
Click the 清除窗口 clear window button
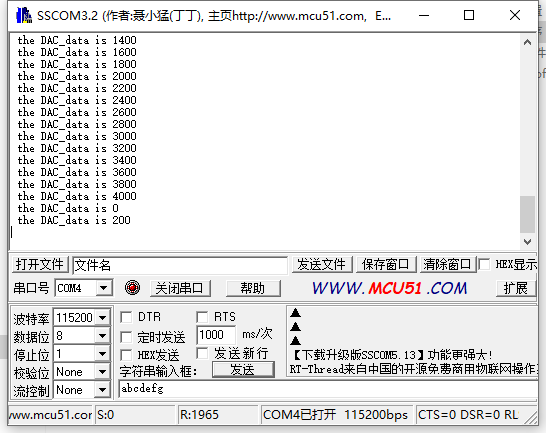[x=447, y=264]
